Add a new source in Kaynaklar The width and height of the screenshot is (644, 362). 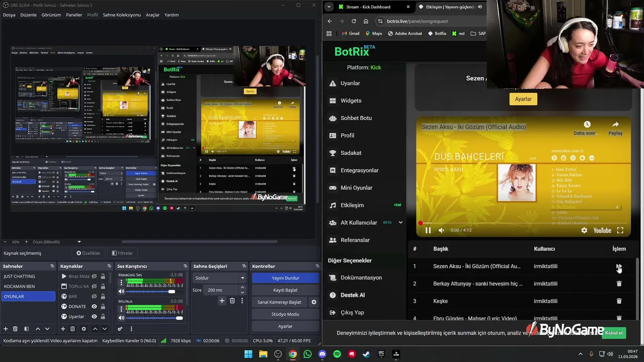(63, 329)
